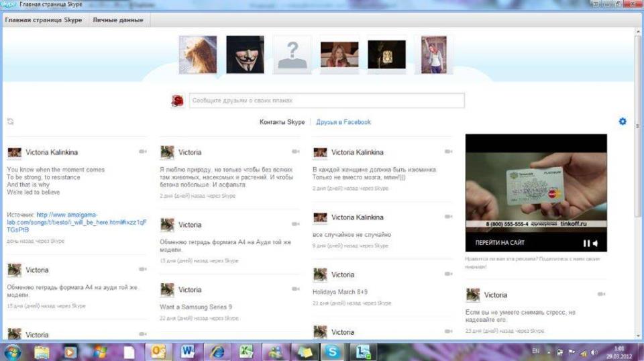Click "ПЕРЕЙТИ НА САЙТ" in the ad
The image size is (644, 361).
500,243
